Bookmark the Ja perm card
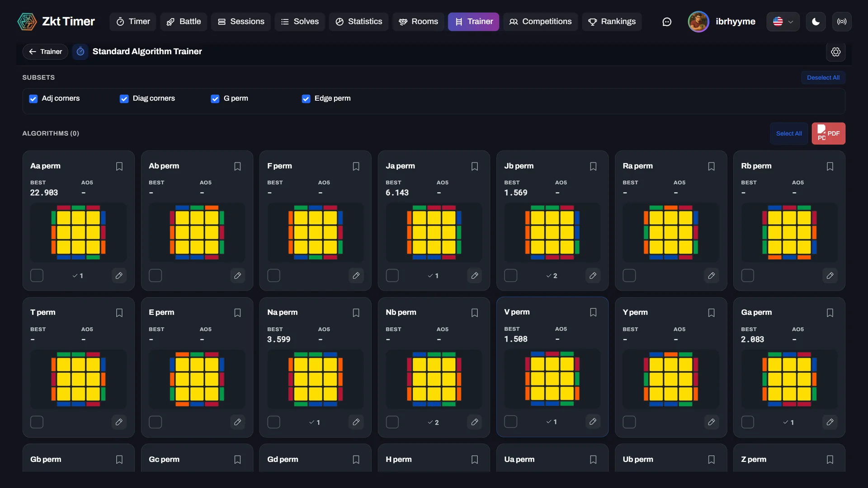 [x=475, y=166]
